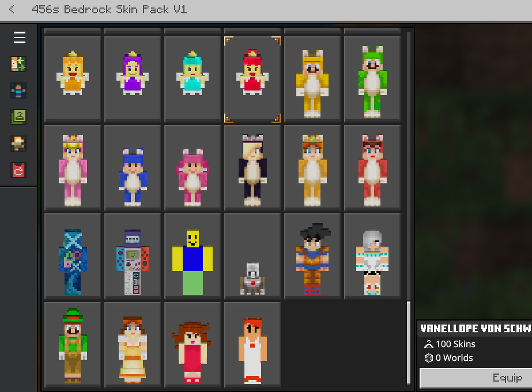Screen dimensions: 532x392
Task: Click the Steve skin sidebar icon
Action: click(18, 91)
